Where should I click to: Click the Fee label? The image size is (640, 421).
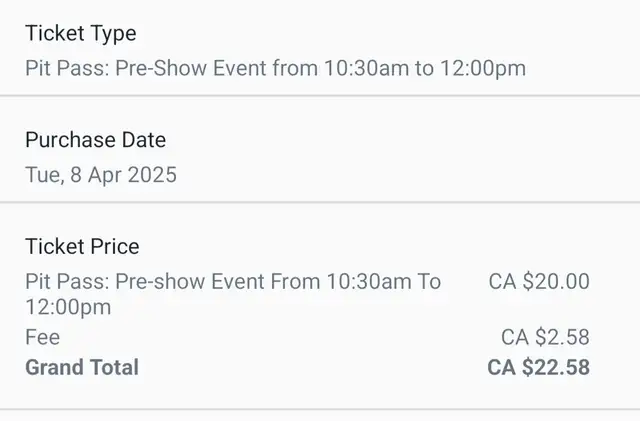(42, 338)
